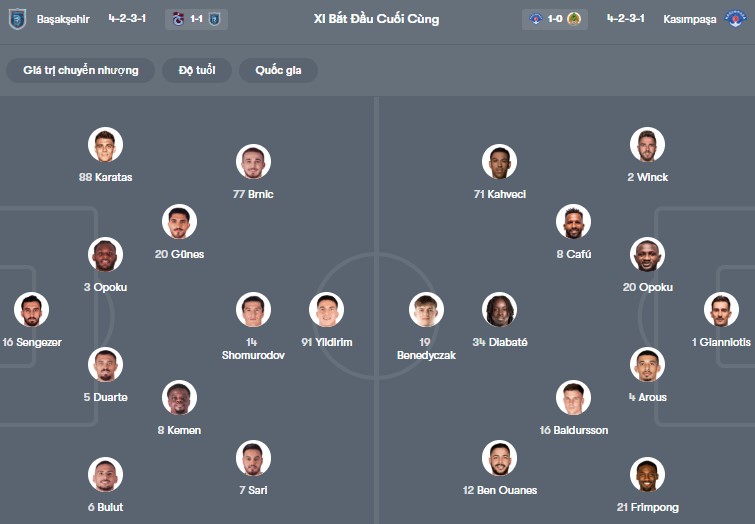Click Diabaté's player photo
755x524 pixels.
point(499,310)
